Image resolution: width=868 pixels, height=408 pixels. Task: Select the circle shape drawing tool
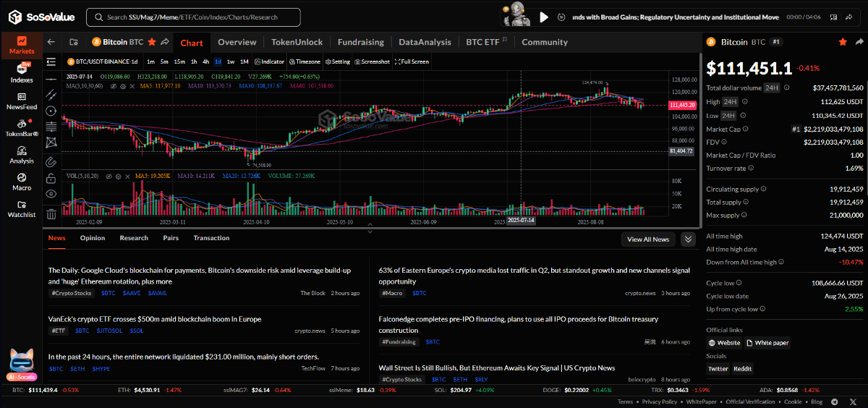point(51,111)
